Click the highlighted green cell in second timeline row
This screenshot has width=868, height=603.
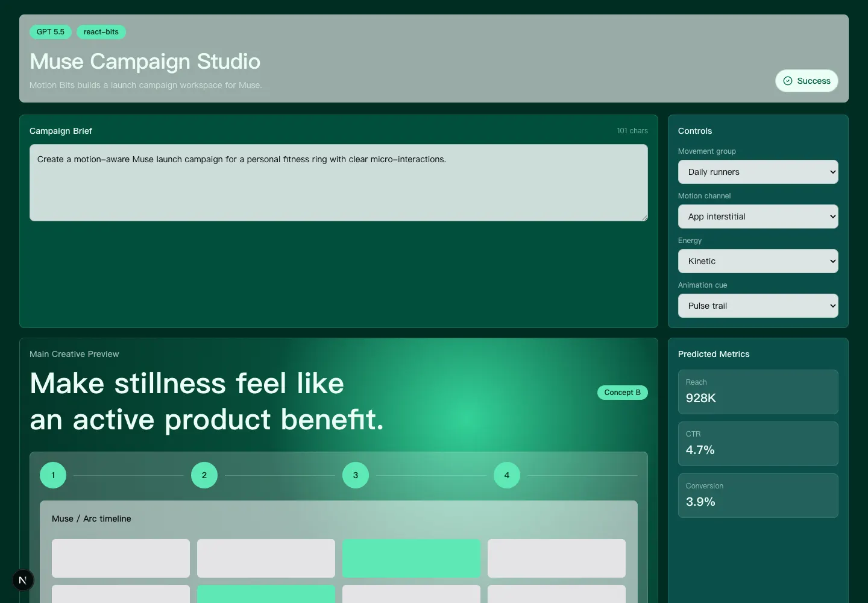[266, 594]
